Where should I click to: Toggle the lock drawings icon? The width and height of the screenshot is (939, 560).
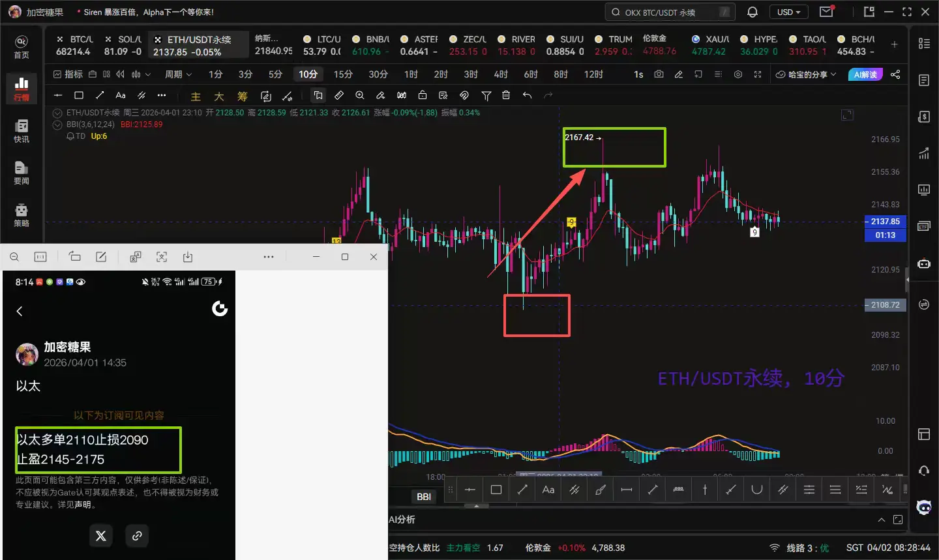pyautogui.click(x=423, y=95)
